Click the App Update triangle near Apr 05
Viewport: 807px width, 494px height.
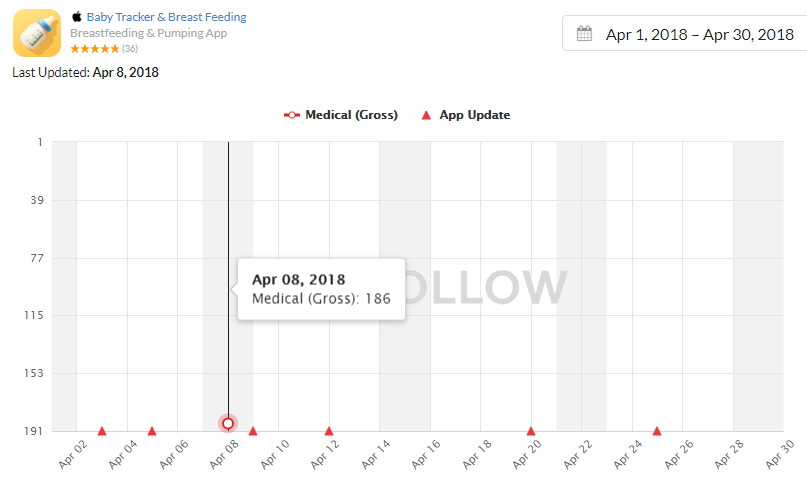tap(152, 431)
